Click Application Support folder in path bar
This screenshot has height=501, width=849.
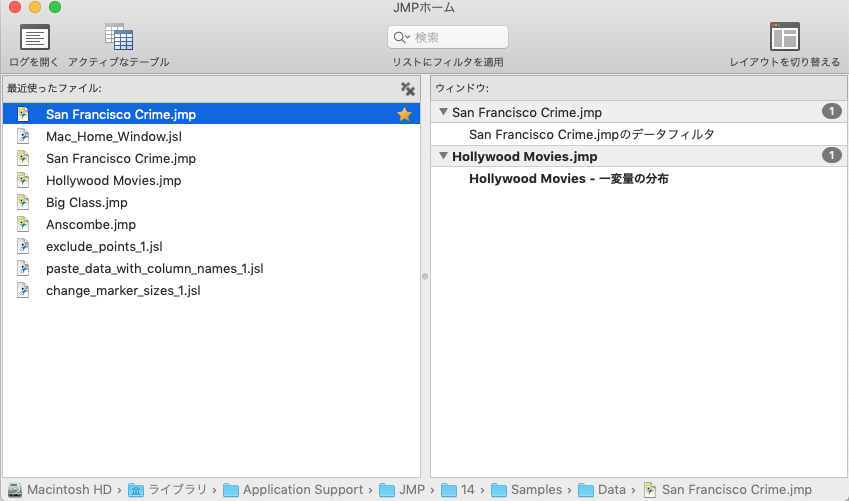(x=302, y=490)
